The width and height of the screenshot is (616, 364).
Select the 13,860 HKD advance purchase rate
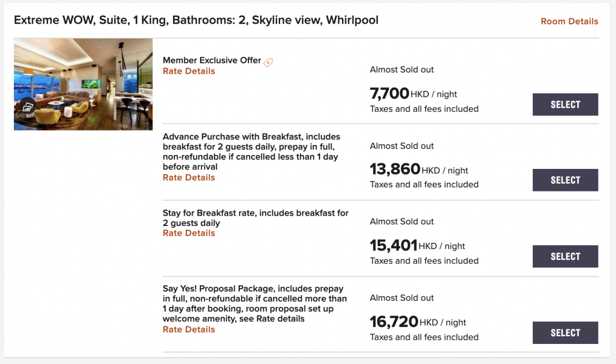[565, 180]
